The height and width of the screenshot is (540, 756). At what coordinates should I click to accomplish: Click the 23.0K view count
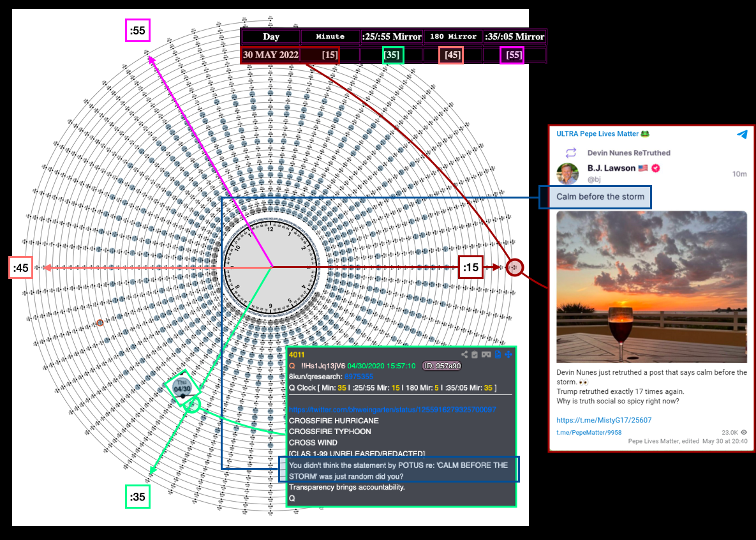pos(729,432)
